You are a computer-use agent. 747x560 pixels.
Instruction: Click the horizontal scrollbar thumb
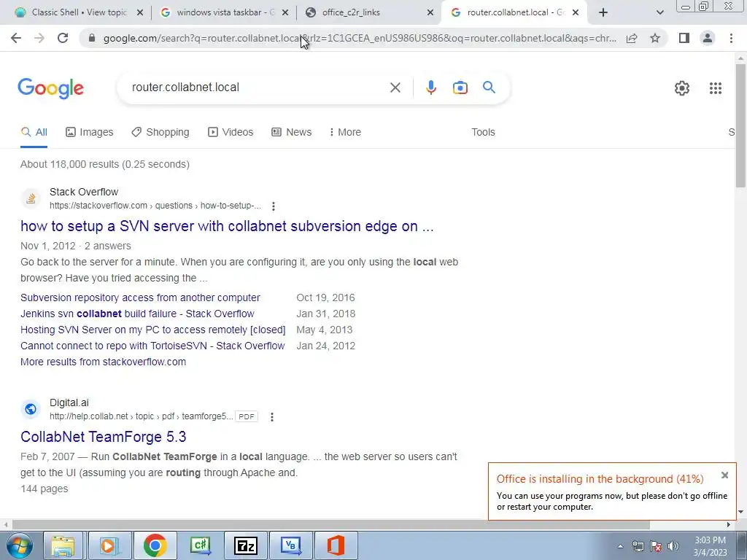(330, 525)
